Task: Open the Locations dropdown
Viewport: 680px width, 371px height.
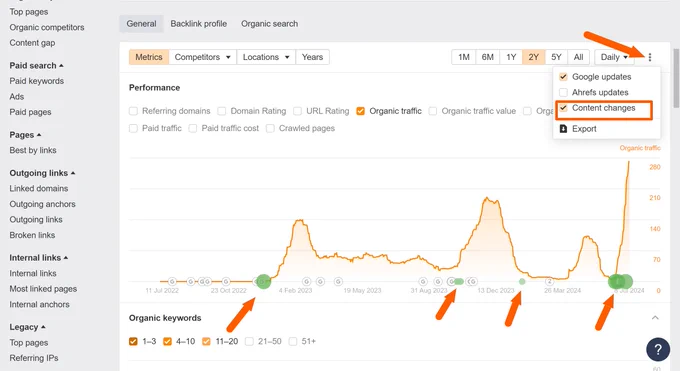Action: pos(266,57)
